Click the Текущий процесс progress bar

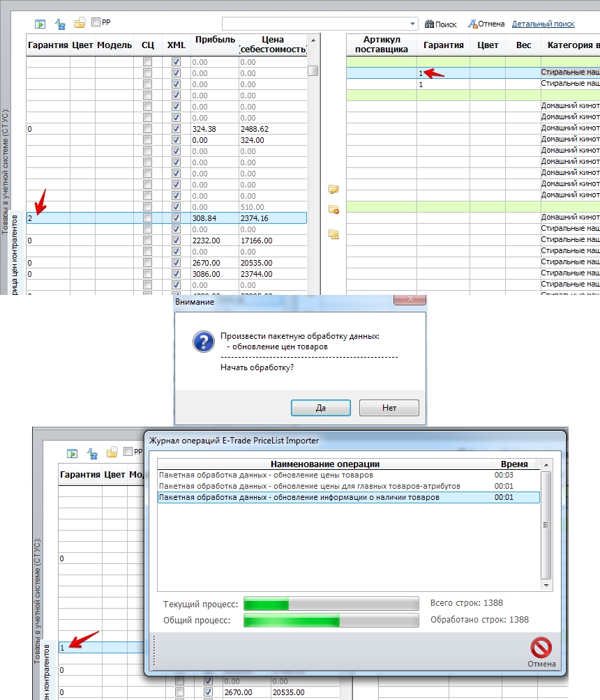pos(331,604)
